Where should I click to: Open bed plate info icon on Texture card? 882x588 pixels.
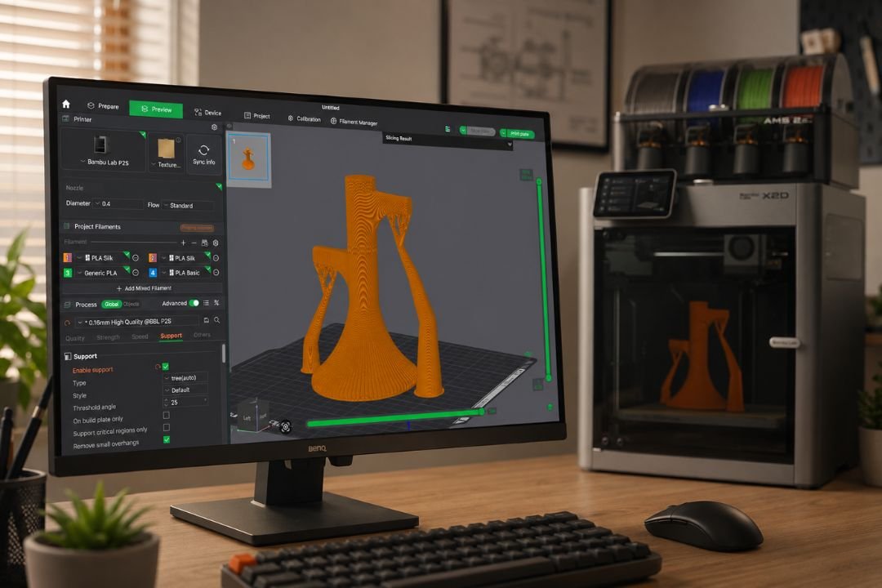178,140
